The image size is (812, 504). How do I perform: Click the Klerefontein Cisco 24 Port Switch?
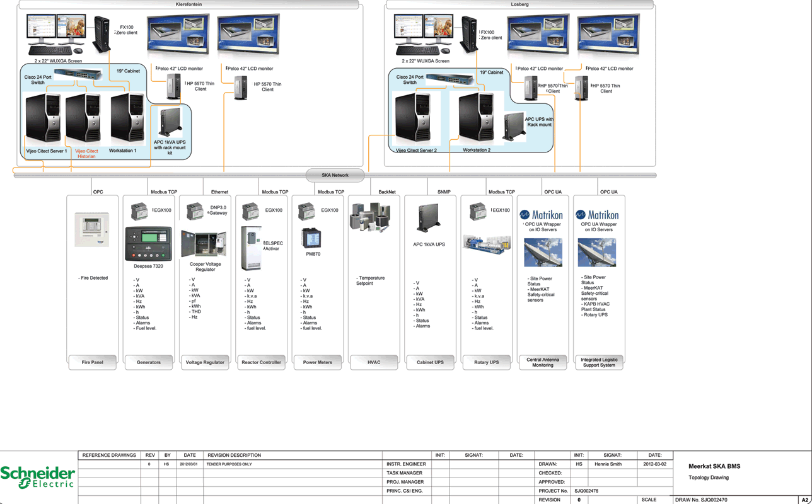[78, 74]
